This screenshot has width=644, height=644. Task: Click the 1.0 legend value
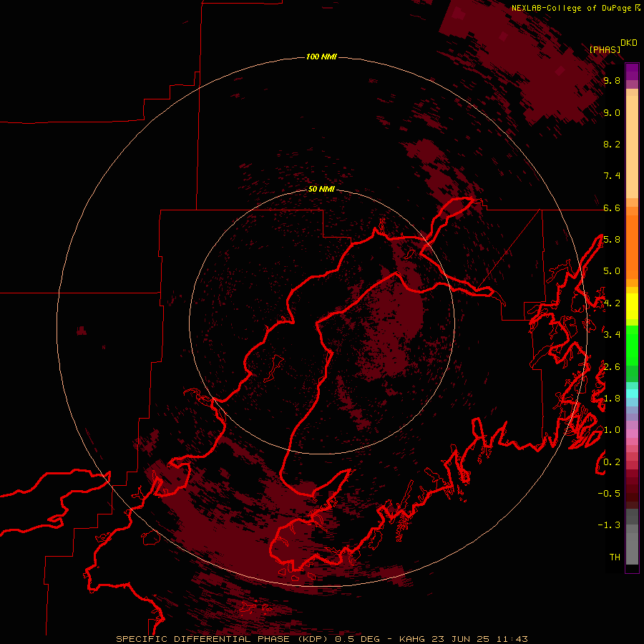pos(612,430)
